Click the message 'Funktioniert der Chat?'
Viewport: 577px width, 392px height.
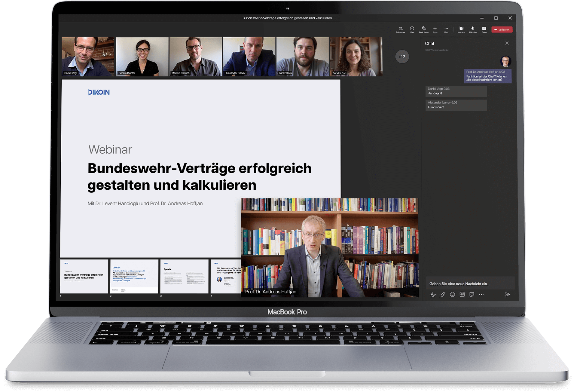tap(488, 76)
